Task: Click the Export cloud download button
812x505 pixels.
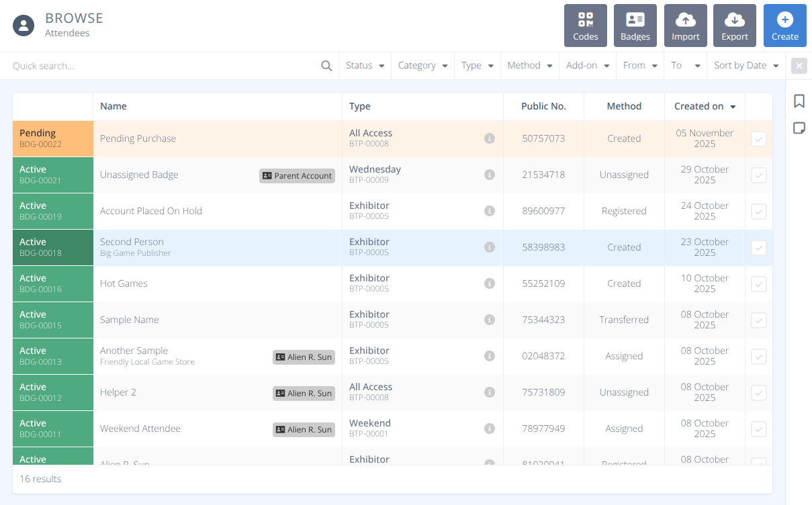Action: (x=734, y=26)
